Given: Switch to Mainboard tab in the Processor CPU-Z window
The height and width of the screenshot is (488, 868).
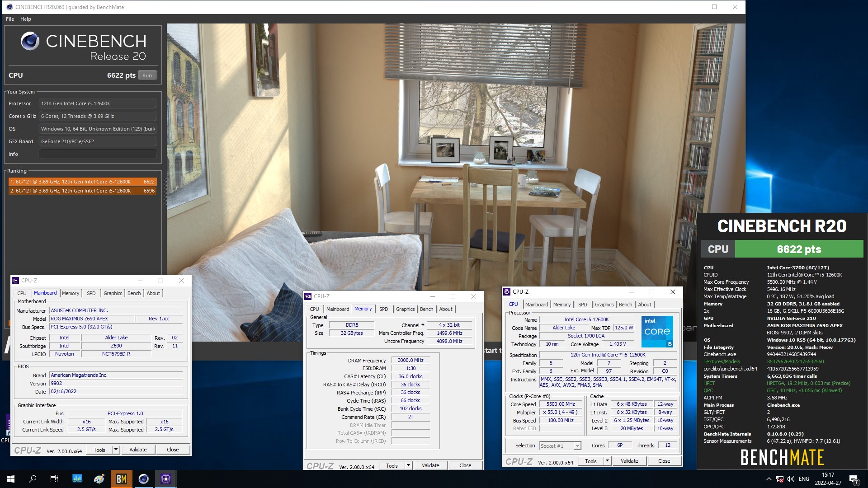Looking at the screenshot, I should pos(537,305).
